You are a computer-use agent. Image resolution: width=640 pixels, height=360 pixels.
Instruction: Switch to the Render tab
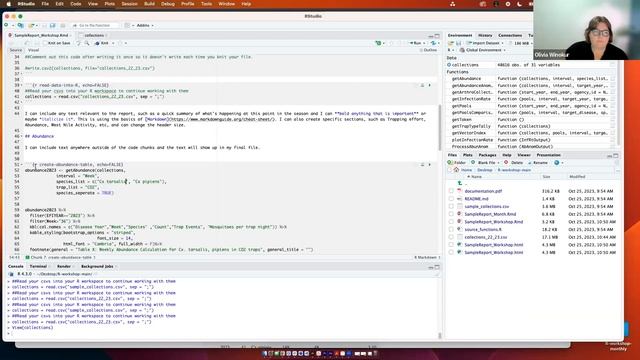[64, 266]
